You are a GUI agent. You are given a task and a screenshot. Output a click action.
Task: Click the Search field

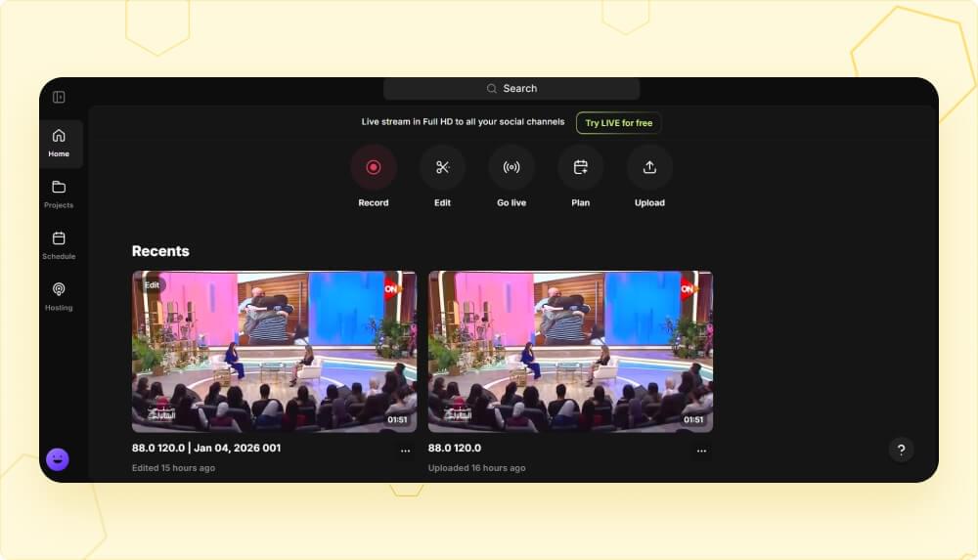click(x=511, y=89)
